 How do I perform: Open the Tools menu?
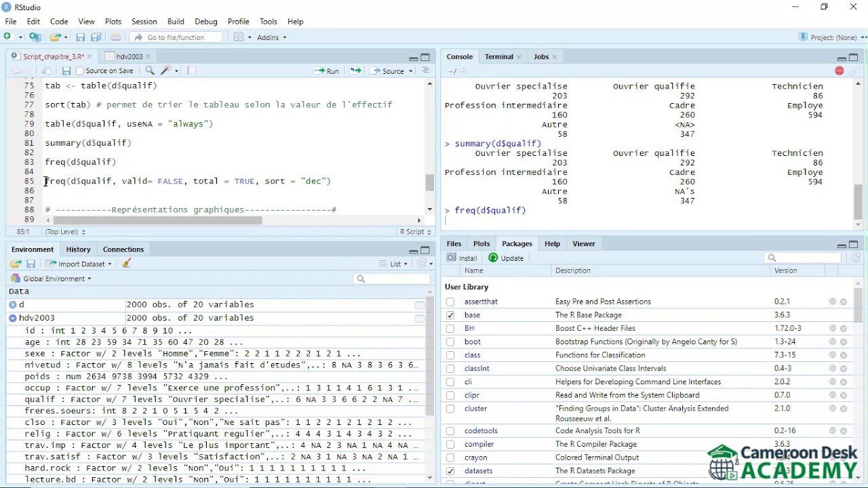click(x=269, y=22)
